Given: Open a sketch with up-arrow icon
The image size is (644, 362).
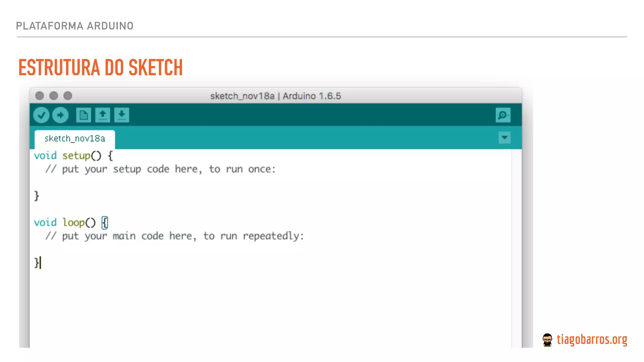Looking at the screenshot, I should click(x=103, y=115).
